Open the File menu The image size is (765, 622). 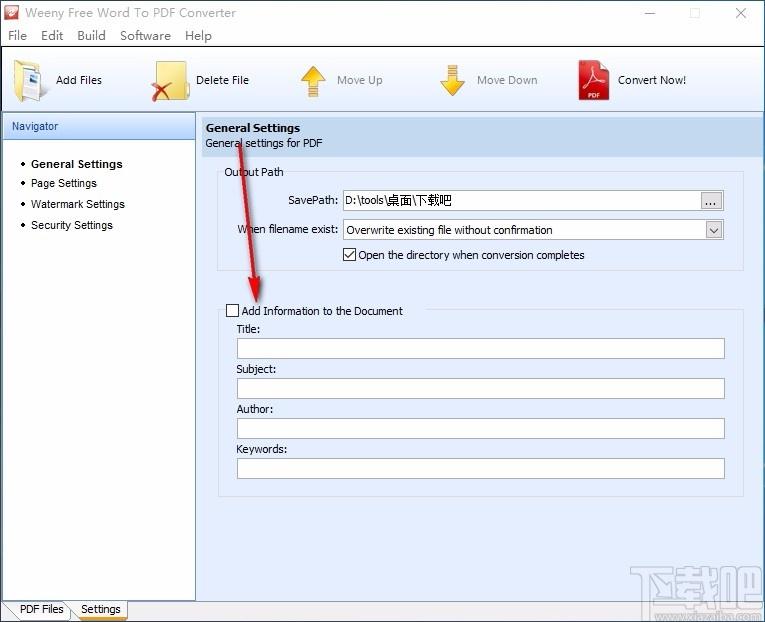point(18,36)
